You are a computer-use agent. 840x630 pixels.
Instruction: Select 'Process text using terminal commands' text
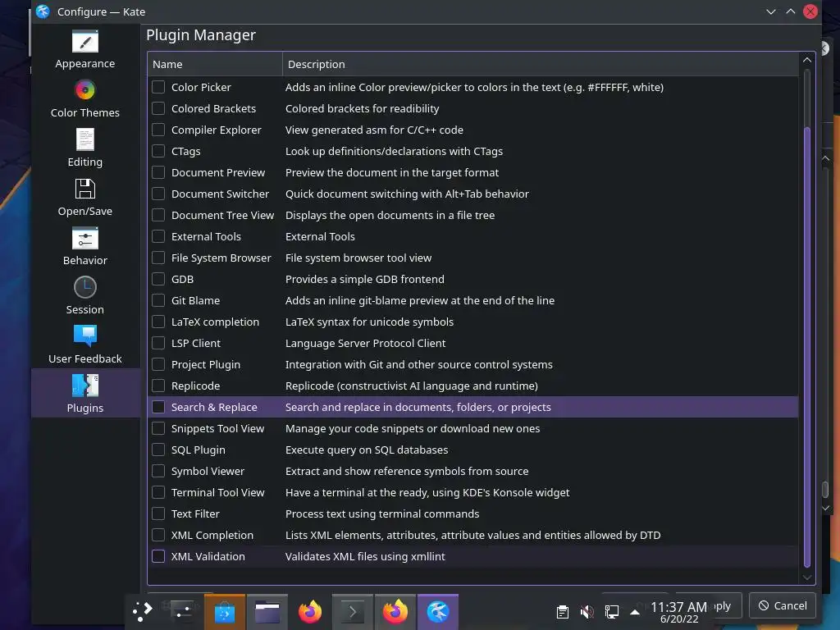[382, 514]
